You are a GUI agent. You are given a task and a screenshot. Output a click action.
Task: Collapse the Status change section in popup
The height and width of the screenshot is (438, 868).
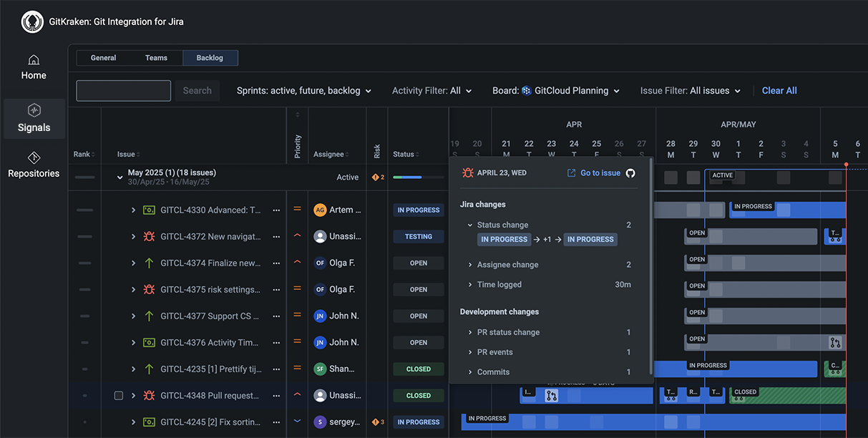[x=470, y=225]
